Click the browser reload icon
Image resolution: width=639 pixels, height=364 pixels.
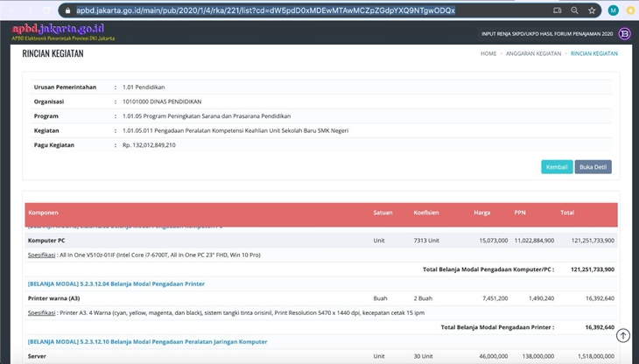(46, 10)
